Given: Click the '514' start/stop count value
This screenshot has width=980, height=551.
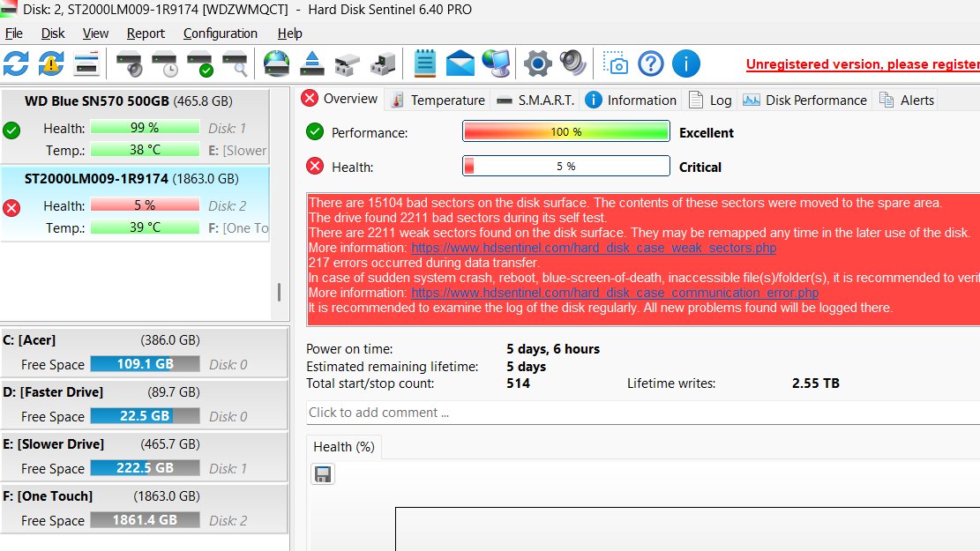Looking at the screenshot, I should click(x=518, y=383).
